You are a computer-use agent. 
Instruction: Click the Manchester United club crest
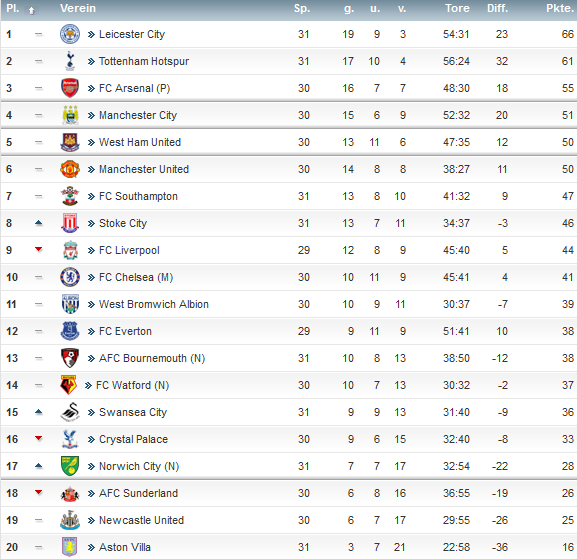coord(70,169)
